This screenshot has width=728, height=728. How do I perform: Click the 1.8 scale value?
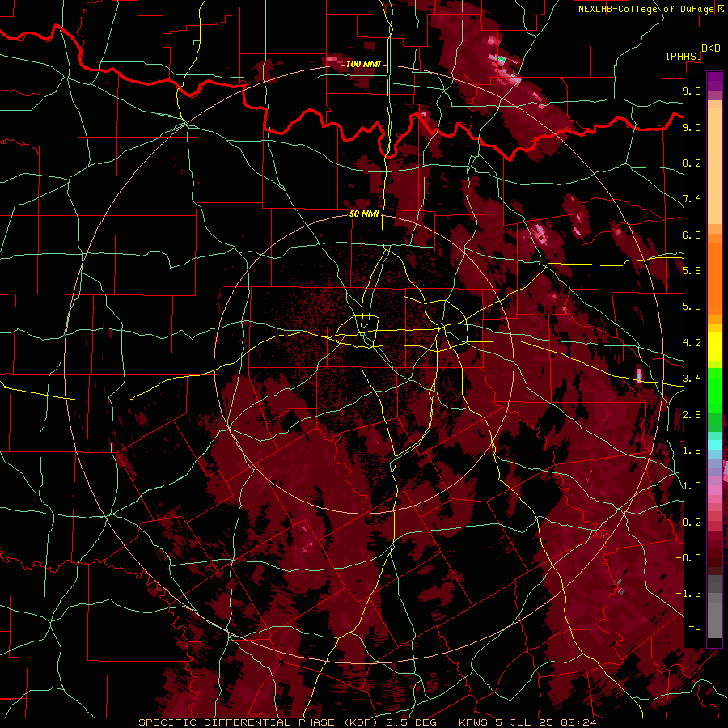tap(692, 451)
